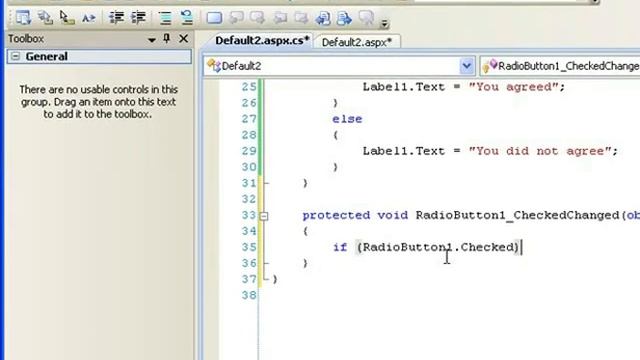This screenshot has width=640, height=360.
Task: Click the protected keyword on line 33
Action: [x=336, y=216]
